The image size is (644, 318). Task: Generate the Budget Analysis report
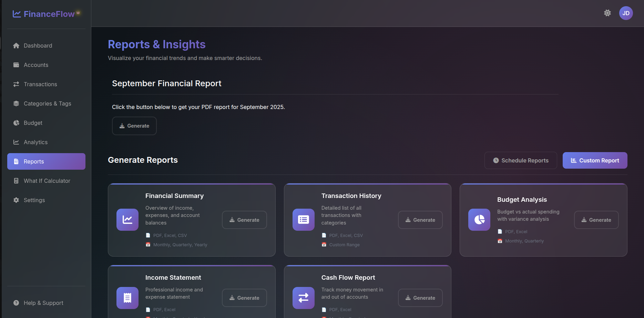click(x=596, y=220)
